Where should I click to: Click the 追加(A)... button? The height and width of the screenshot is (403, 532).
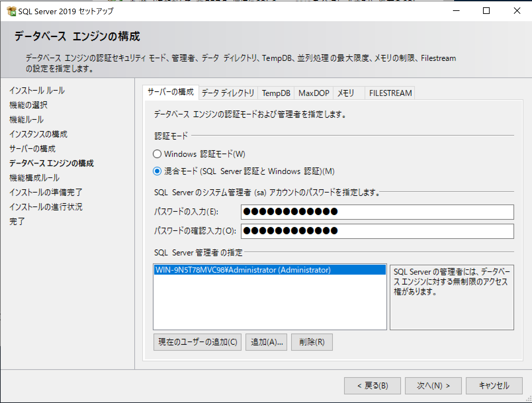(x=266, y=342)
